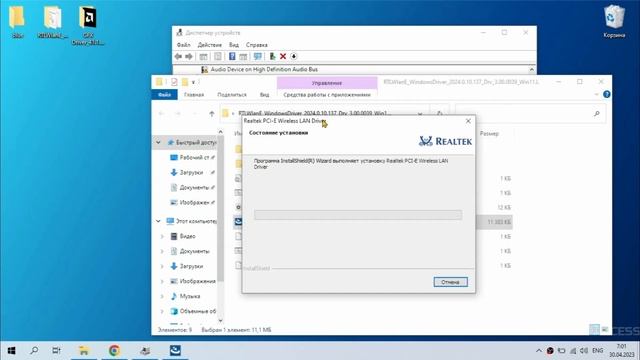Switch Explorer to large icons view
This screenshot has height=360, width=640.
pos(604,329)
